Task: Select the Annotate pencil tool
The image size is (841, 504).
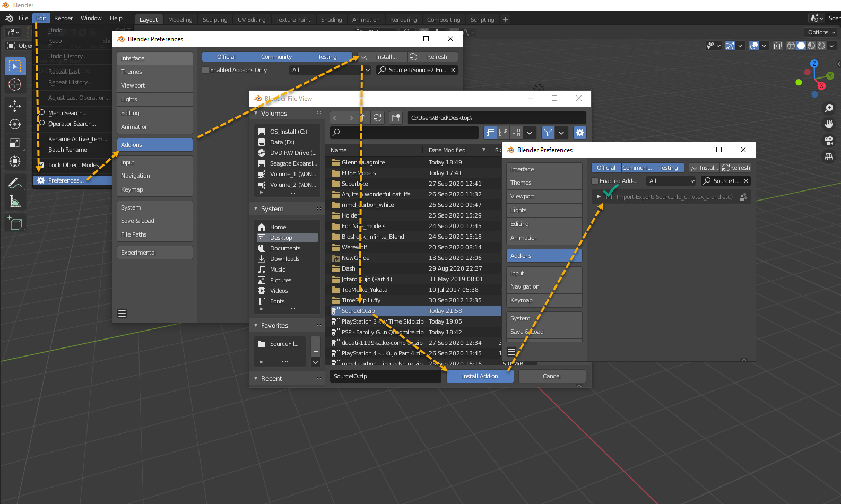Action: tap(15, 183)
